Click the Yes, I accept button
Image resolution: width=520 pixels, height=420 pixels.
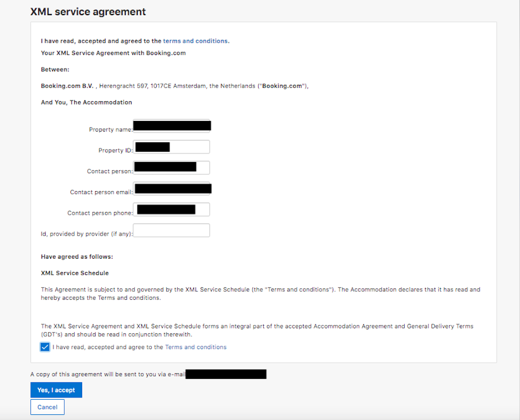[x=56, y=390]
